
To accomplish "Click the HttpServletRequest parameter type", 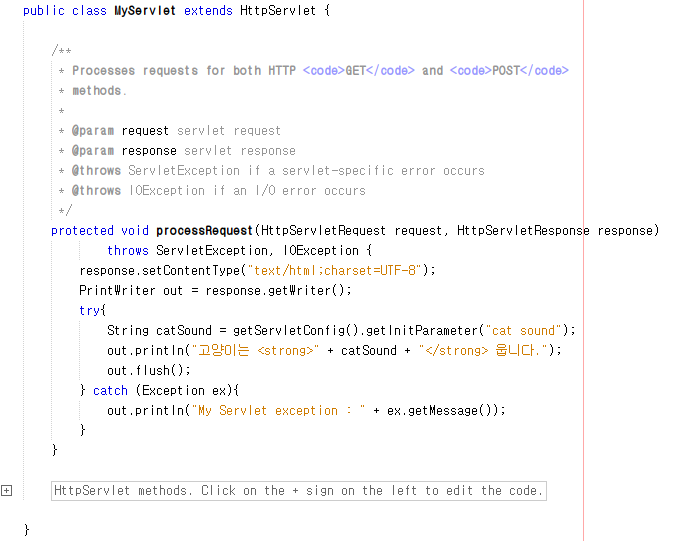I will tap(324, 230).
